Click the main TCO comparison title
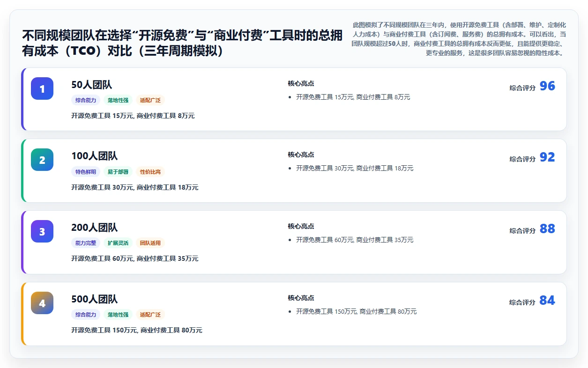The width and height of the screenshot is (588, 368). point(182,43)
